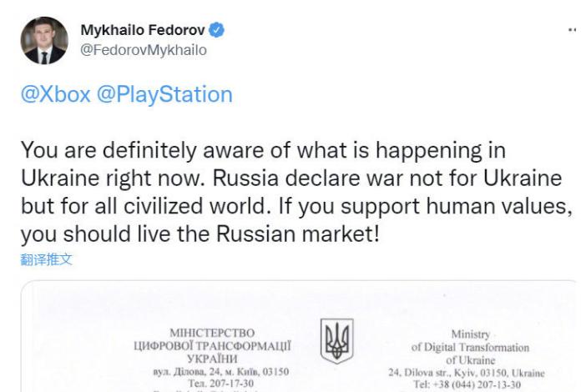
Task: Open the @PlayStation mention
Action: point(164,94)
